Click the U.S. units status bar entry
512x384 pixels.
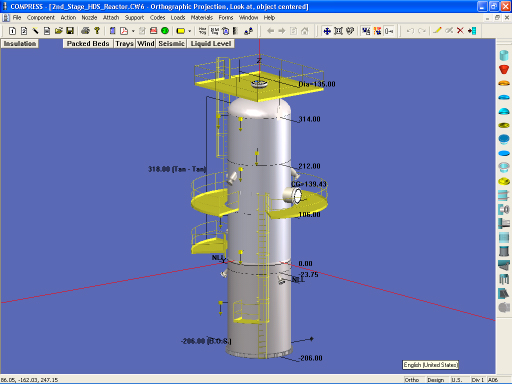[457, 380]
